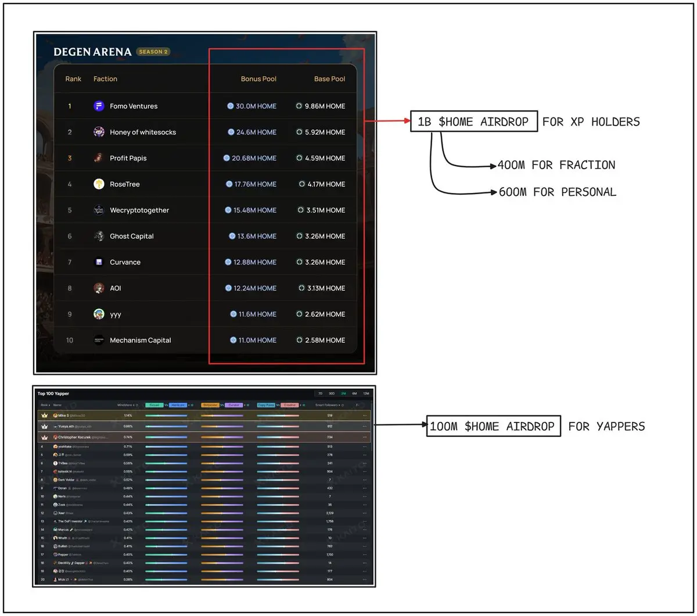697x616 pixels.
Task: Sort by Copy Pasta vs Creative arrow
Action: tap(300, 405)
